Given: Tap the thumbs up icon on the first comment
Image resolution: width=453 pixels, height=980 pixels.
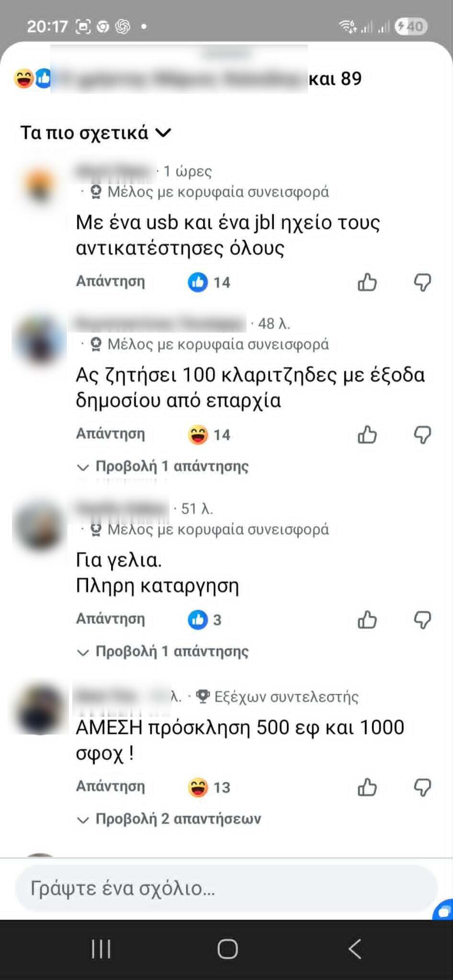Looking at the screenshot, I should (367, 282).
